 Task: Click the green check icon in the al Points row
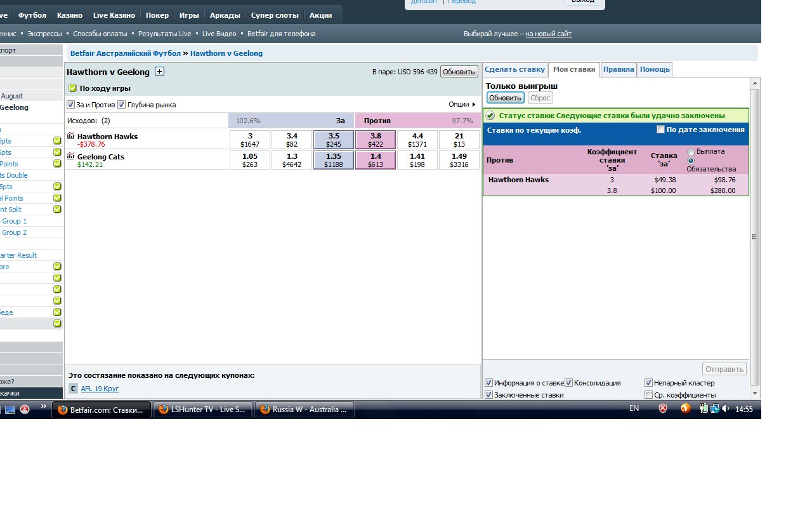click(x=57, y=198)
